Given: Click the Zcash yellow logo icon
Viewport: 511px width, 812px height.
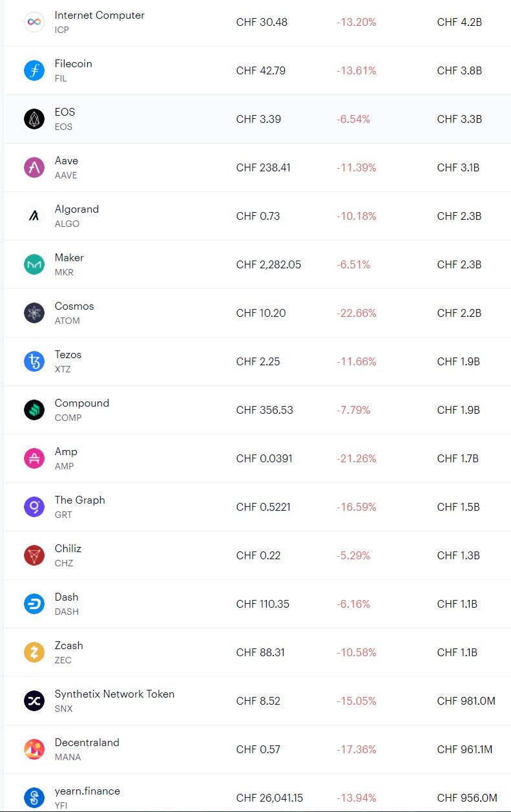Looking at the screenshot, I should tap(34, 652).
